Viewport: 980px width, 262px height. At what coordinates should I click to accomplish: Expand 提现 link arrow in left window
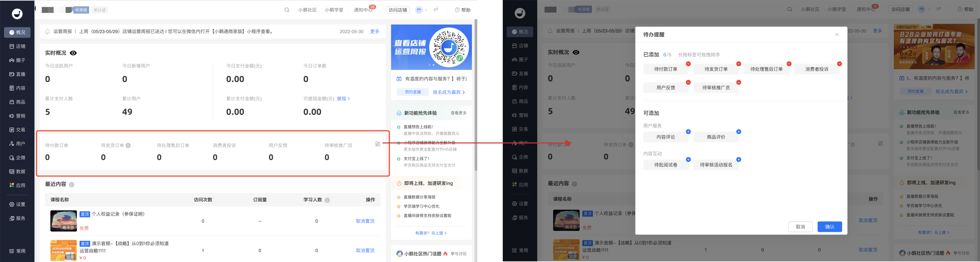[x=349, y=99]
